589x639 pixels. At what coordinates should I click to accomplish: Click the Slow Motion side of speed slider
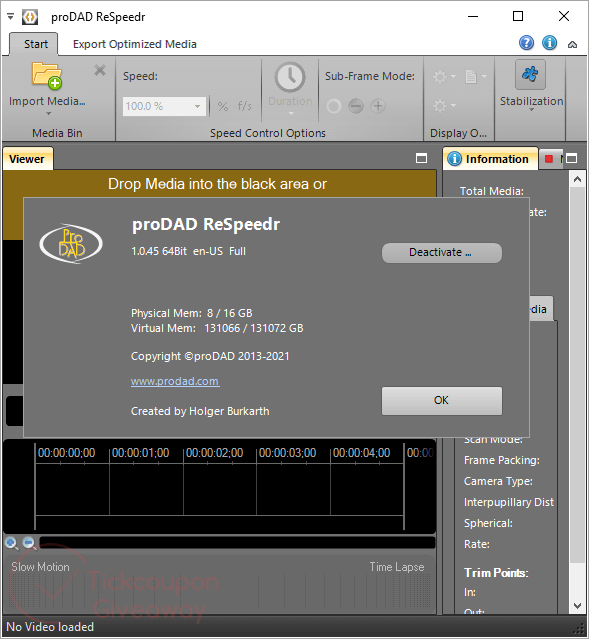click(x=40, y=567)
